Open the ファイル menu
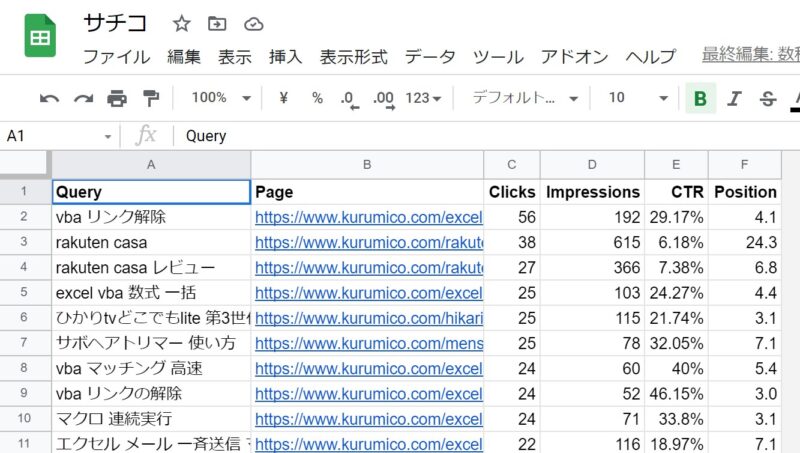Screen dimensions: 800x453 pyautogui.click(x=116, y=57)
